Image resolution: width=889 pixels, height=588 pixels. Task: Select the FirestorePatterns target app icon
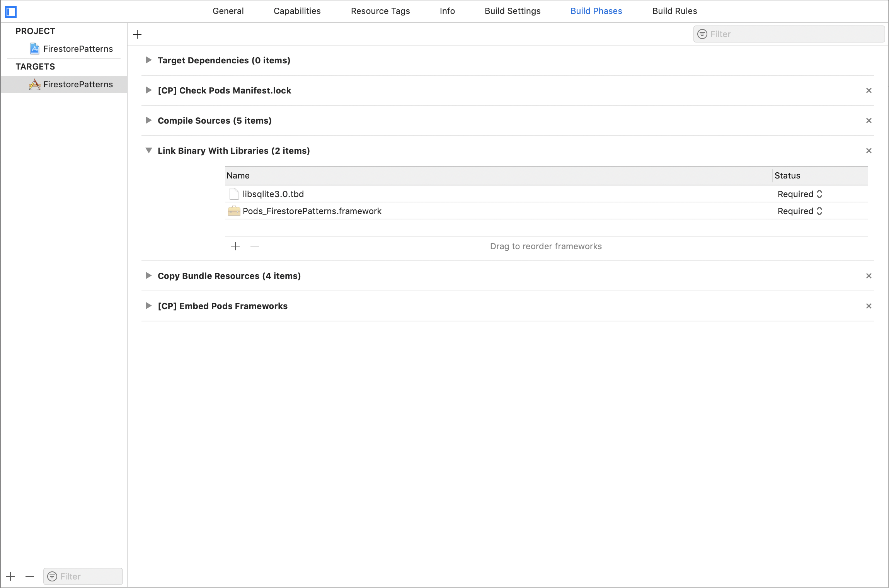point(35,84)
